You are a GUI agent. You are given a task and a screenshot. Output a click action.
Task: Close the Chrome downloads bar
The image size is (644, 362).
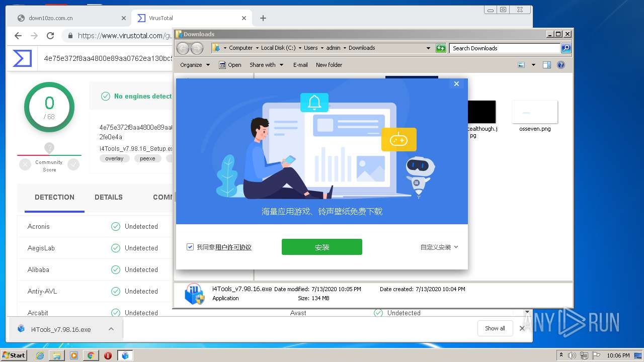pos(522,328)
